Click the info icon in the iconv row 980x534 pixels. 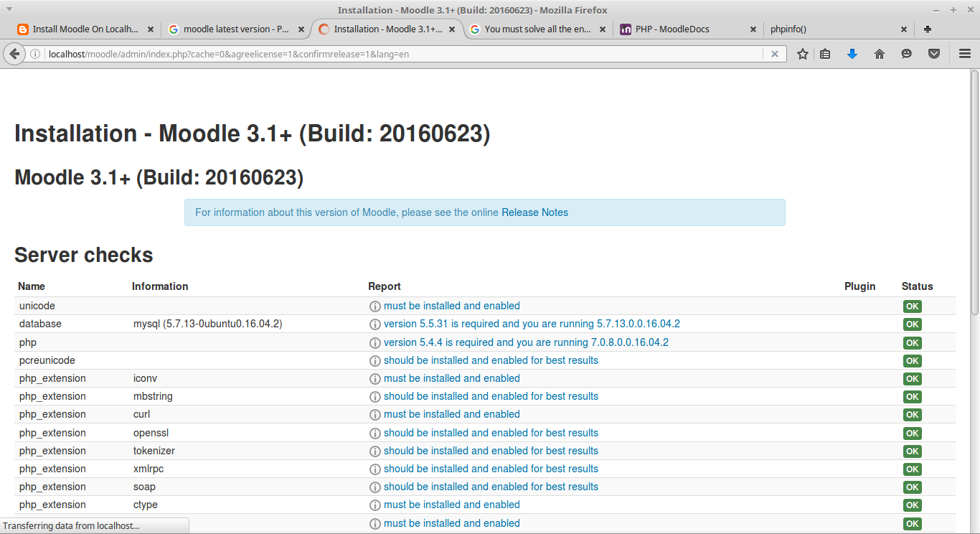374,379
